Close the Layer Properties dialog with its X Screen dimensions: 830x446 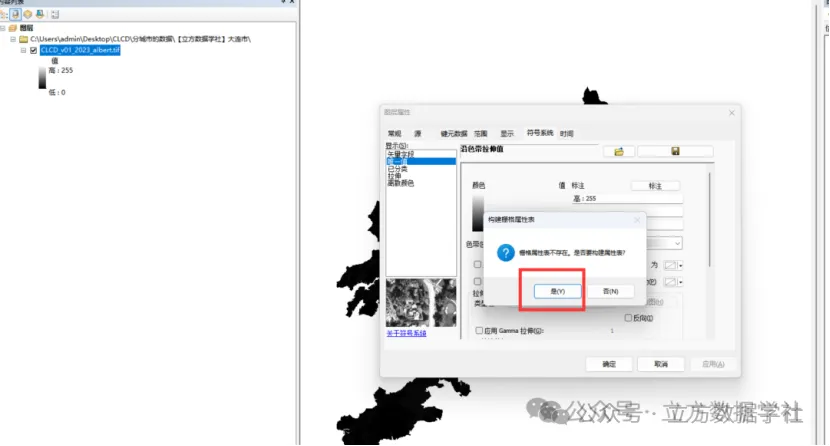pos(732,113)
